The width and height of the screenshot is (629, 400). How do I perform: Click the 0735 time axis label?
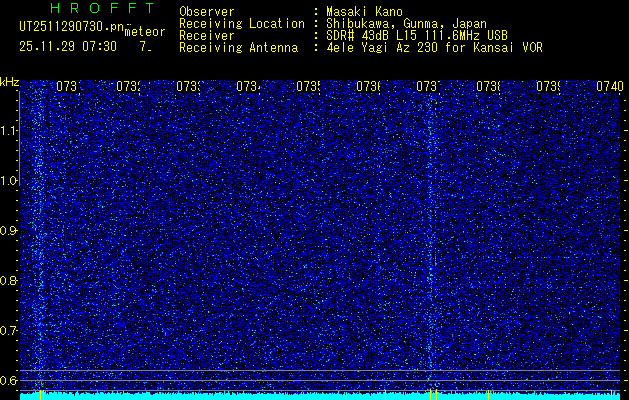coord(308,86)
